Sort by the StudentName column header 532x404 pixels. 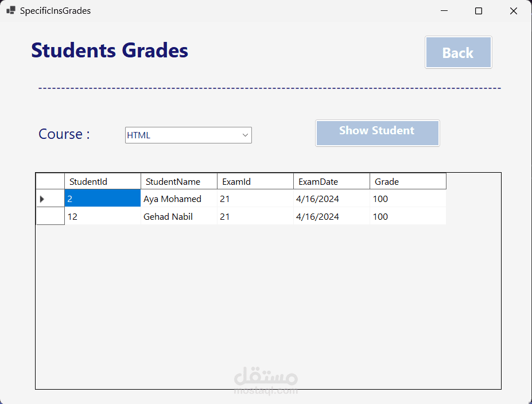click(x=179, y=181)
